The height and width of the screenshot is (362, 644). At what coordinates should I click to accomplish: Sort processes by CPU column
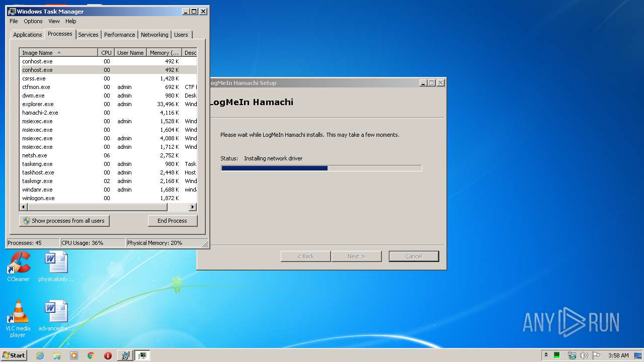tap(106, 52)
